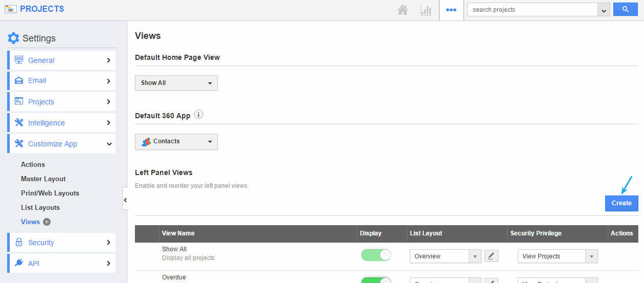
Task: Expand the search projects dropdown arrow
Action: pyautogui.click(x=604, y=10)
